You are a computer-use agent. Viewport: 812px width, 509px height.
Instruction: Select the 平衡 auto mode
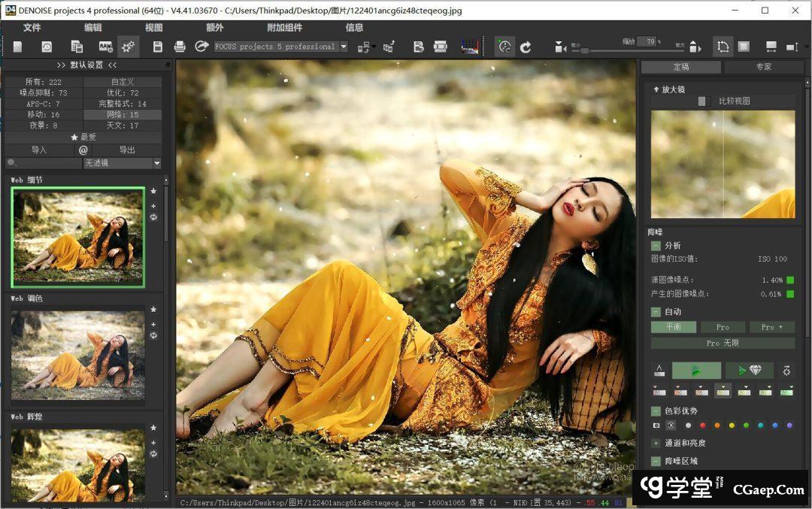coord(673,327)
